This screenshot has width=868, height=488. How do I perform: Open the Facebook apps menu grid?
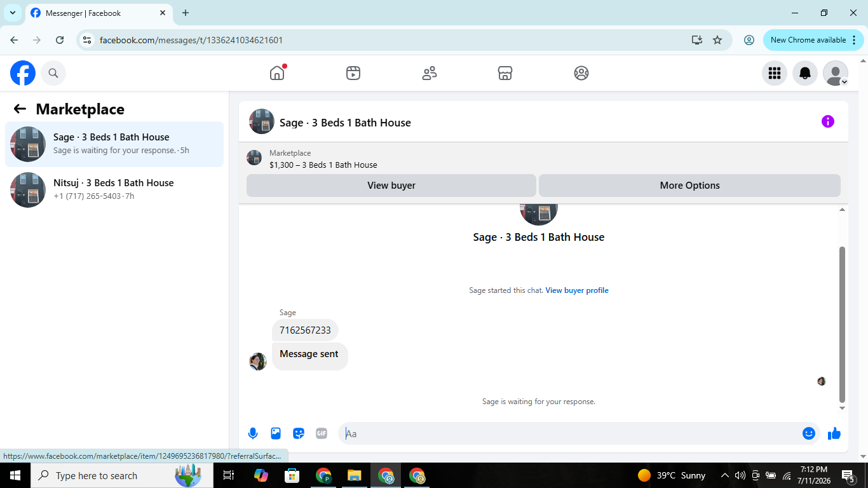[x=775, y=73]
